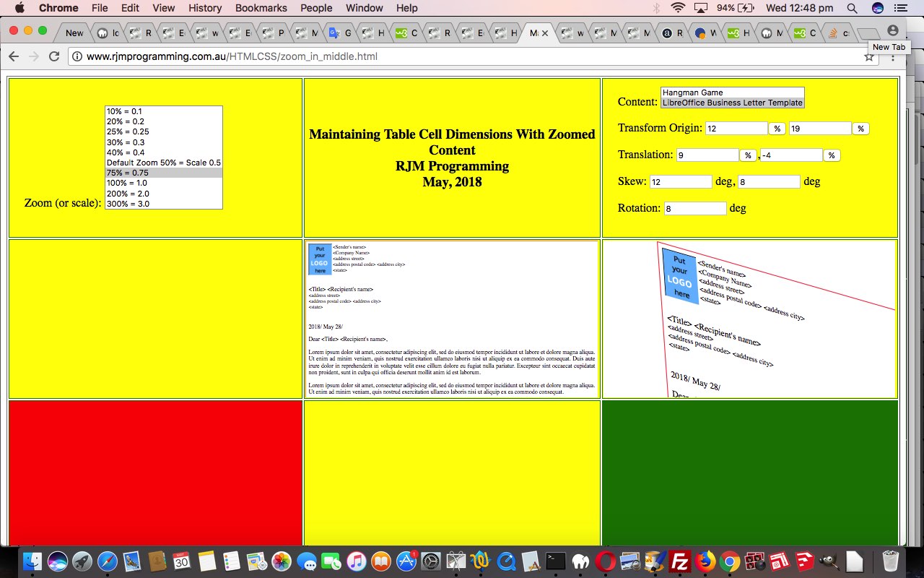Open FileZilla from the dock
924x578 pixels.
(x=679, y=561)
